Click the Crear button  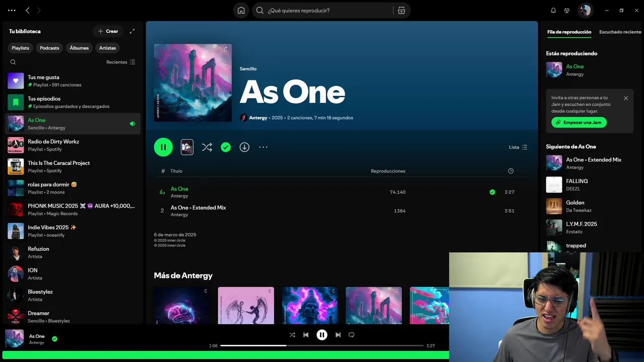tap(108, 31)
